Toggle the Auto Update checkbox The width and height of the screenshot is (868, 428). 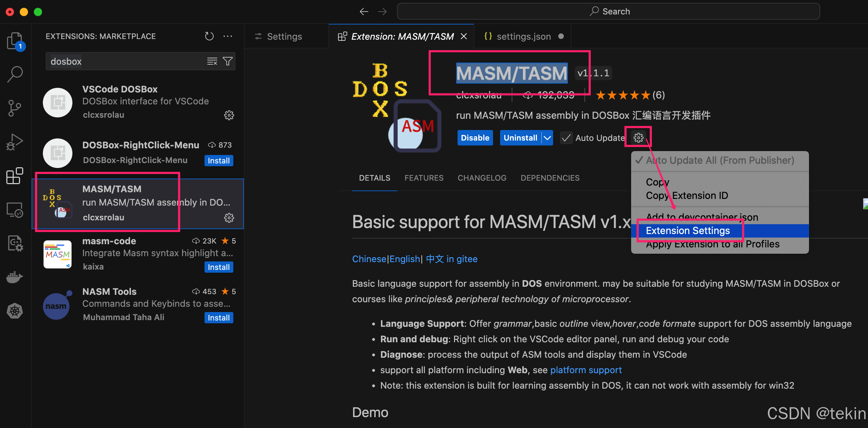tap(566, 138)
